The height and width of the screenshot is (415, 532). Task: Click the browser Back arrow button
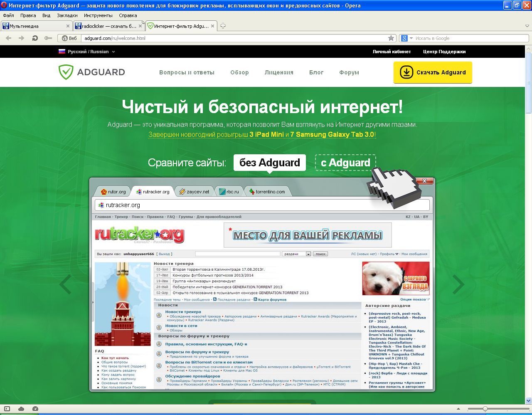[8, 38]
